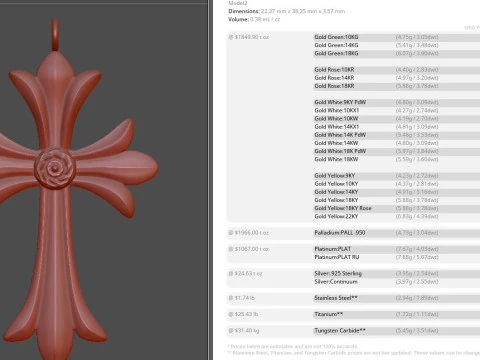Select the Gold Rose:14KR row
Screen dimensions: 480x360
(x=397, y=78)
